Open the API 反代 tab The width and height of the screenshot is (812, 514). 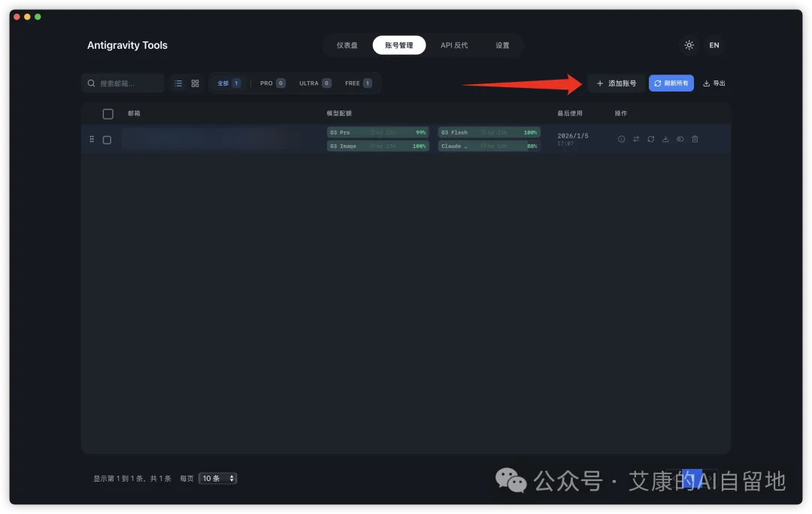[x=454, y=45]
